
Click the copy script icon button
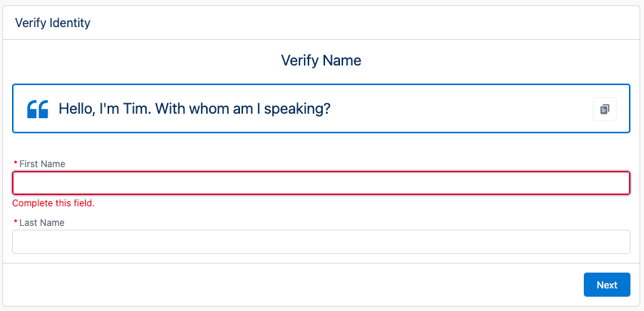[604, 109]
